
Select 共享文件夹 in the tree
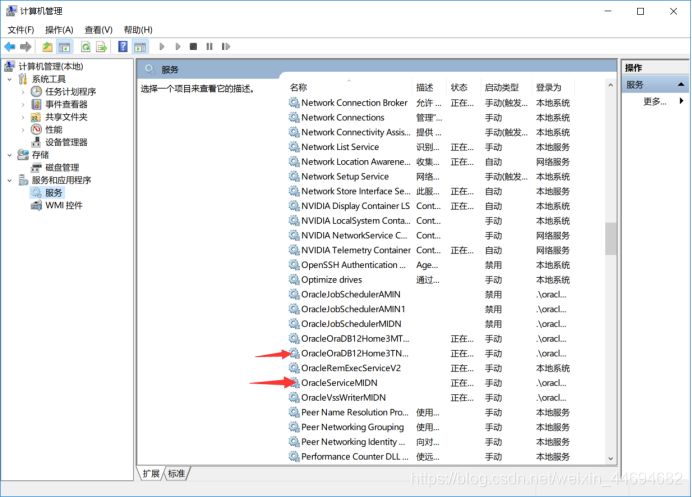66,117
